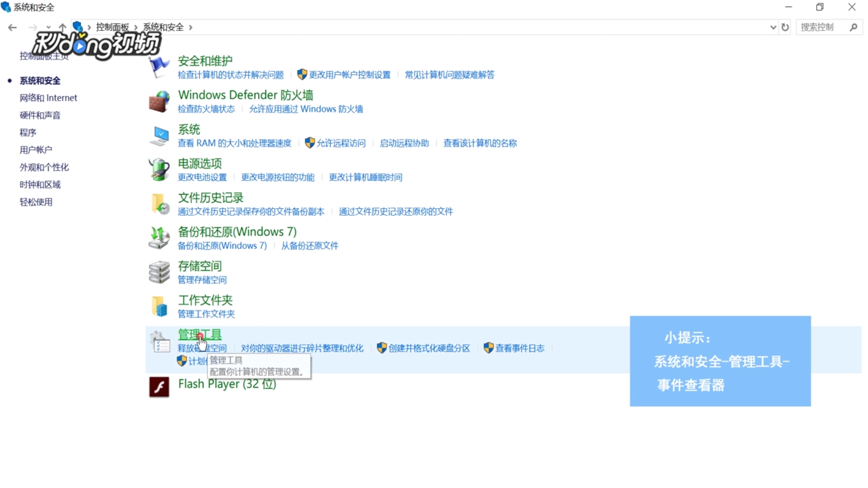Viewport: 868px width, 488px height.
Task: Open Flash Player (32 位) link
Action: coord(227,384)
